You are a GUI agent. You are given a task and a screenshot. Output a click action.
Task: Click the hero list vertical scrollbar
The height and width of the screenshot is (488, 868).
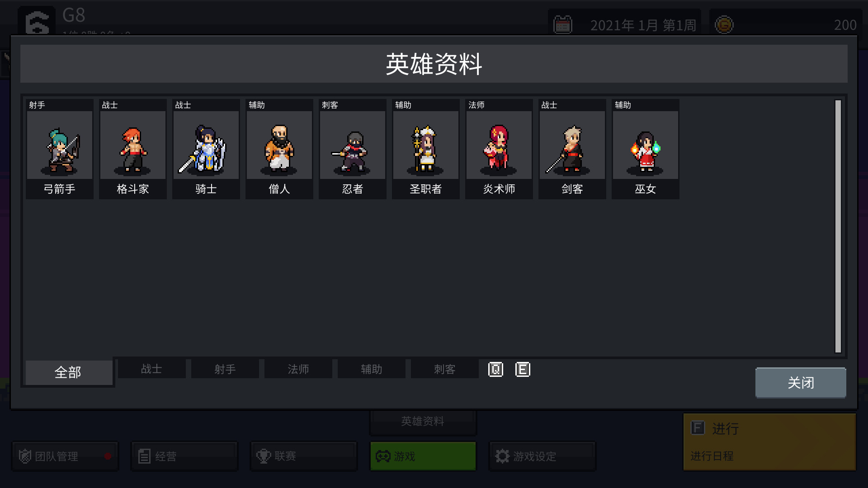[x=838, y=226]
